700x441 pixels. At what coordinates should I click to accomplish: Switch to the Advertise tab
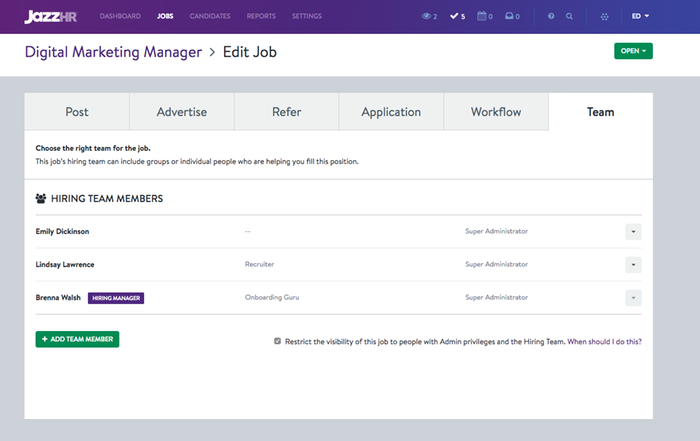coord(181,112)
